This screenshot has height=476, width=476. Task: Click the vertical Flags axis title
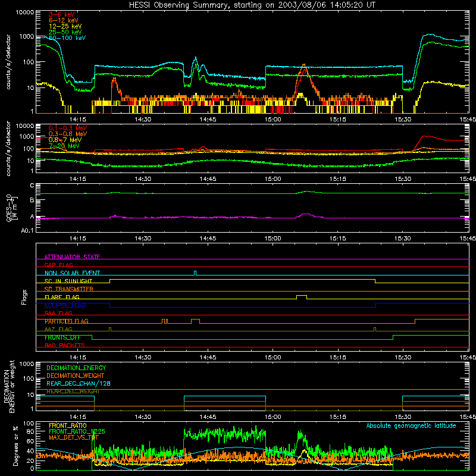coord(24,297)
